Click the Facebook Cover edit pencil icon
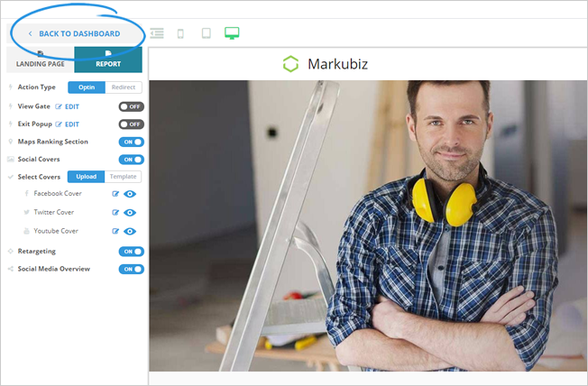The width and height of the screenshot is (588, 386). pos(115,194)
